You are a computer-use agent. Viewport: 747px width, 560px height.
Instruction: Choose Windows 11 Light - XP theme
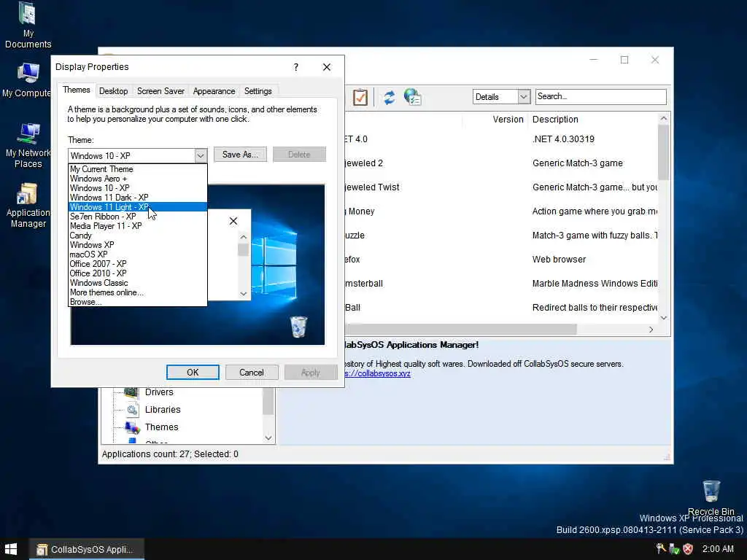(x=138, y=207)
